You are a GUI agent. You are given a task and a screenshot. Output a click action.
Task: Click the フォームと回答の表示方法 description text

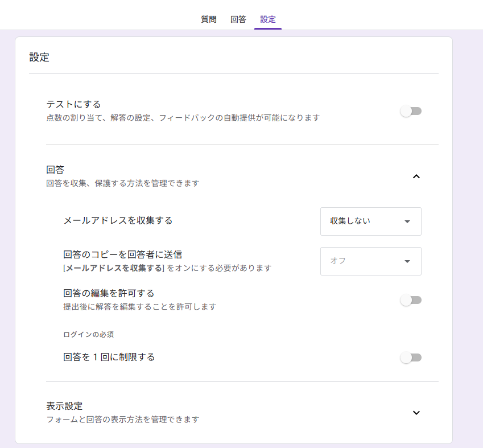click(122, 420)
